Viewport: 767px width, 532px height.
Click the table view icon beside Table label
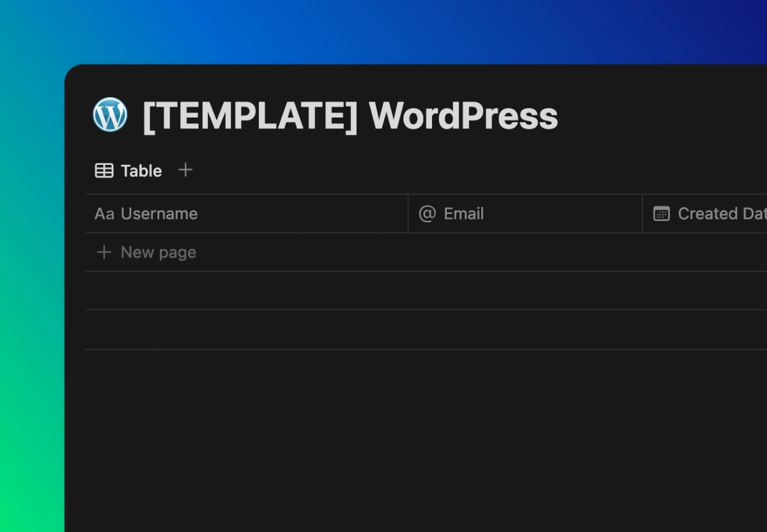[x=103, y=170]
